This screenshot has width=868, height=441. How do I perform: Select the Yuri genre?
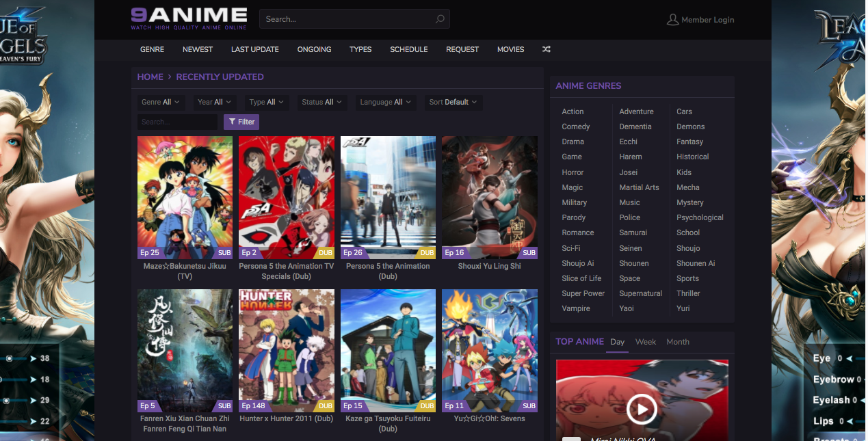[x=683, y=308]
